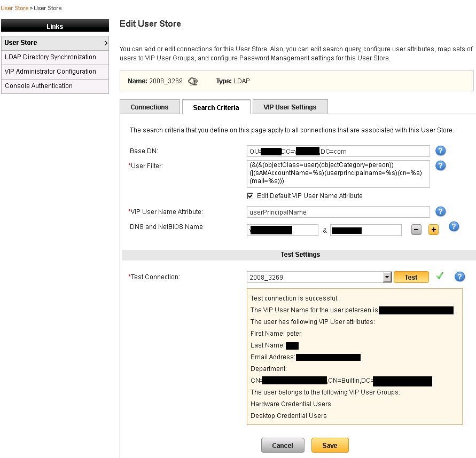
Task: Click the cloud user icon beside 2008_3269 name
Action: [193, 81]
